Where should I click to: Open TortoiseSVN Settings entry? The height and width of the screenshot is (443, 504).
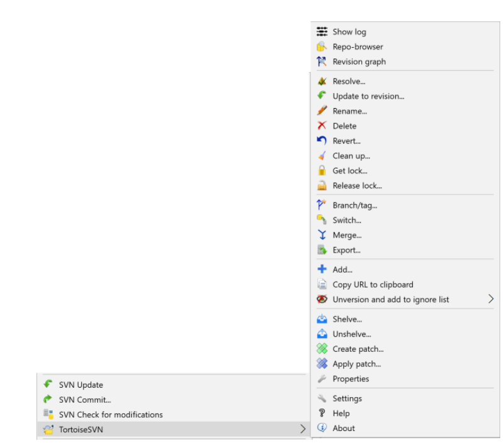click(405, 398)
